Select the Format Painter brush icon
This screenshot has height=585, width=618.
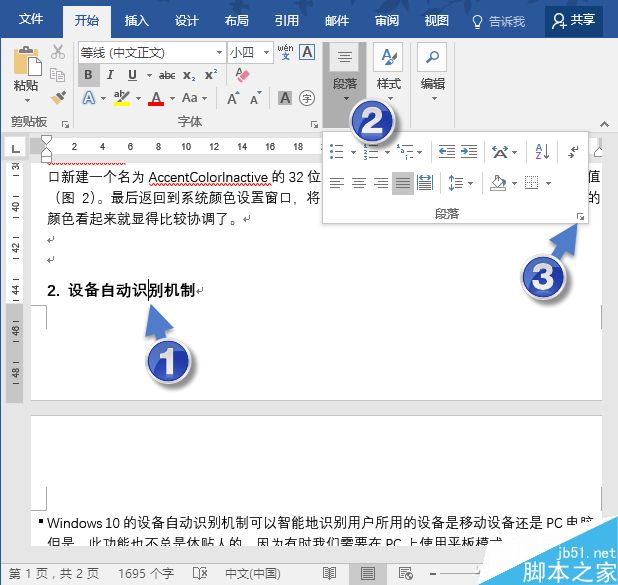tap(58, 98)
